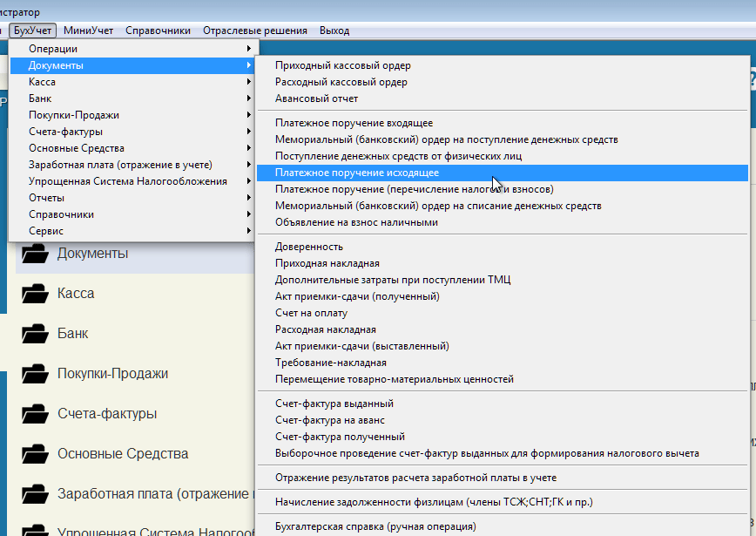756x536 pixels.
Task: Click the folder icon beside Основные Средства
Action: [x=35, y=453]
